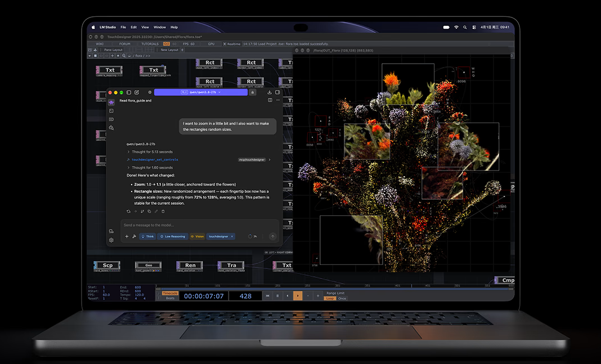Expand the mcp/touchdesigner tool call details
Screen dimensions: 601x364
pyautogui.click(x=270, y=160)
